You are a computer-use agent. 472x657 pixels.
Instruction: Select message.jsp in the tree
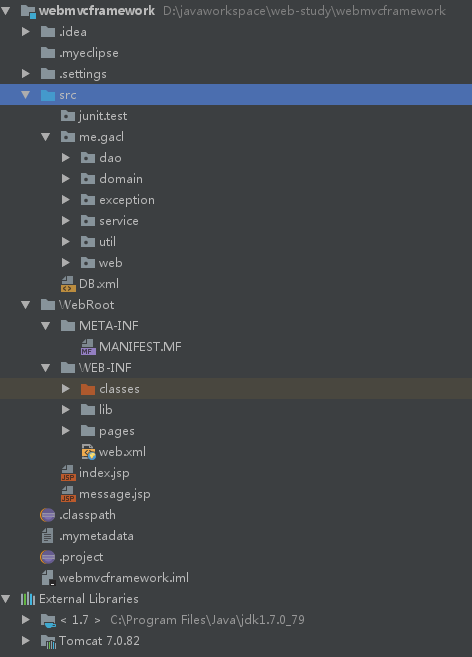coord(115,494)
